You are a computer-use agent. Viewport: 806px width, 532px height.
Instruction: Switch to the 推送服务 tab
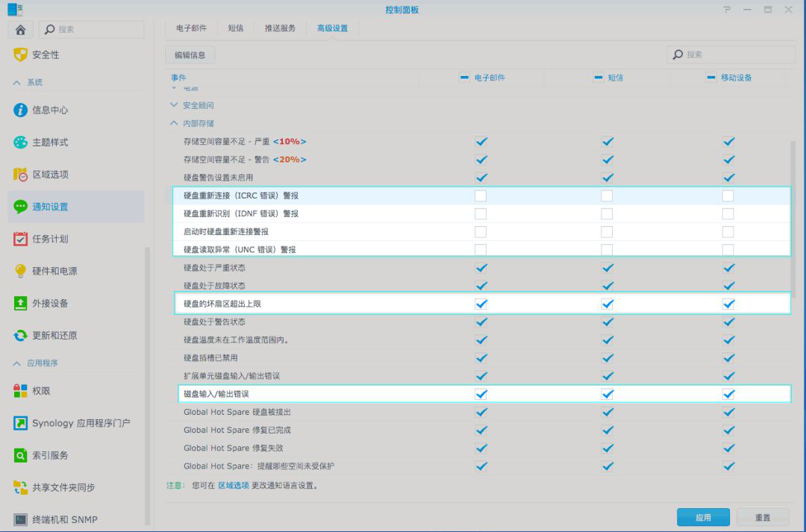pos(280,29)
